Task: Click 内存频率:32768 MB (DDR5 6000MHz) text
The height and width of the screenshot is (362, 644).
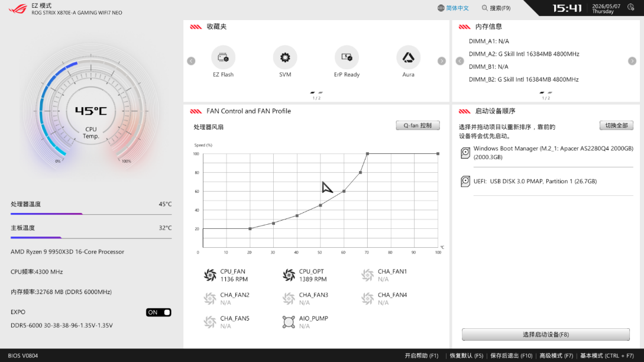Action: point(61,292)
